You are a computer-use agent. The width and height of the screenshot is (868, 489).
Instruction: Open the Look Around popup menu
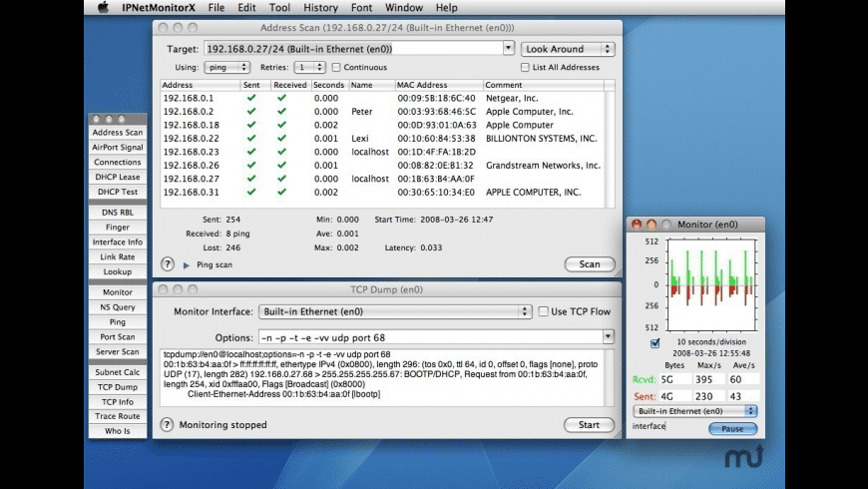coord(568,49)
